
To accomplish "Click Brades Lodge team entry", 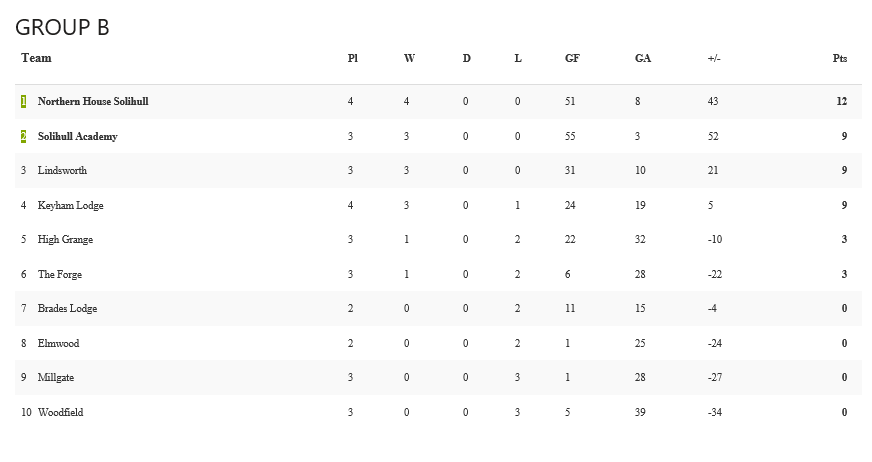I will coord(67,309).
